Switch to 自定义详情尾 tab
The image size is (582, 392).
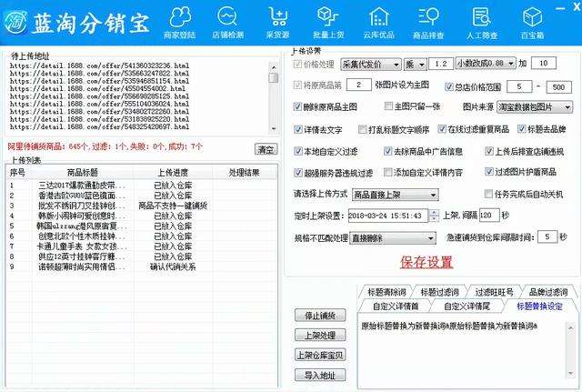tap(467, 307)
